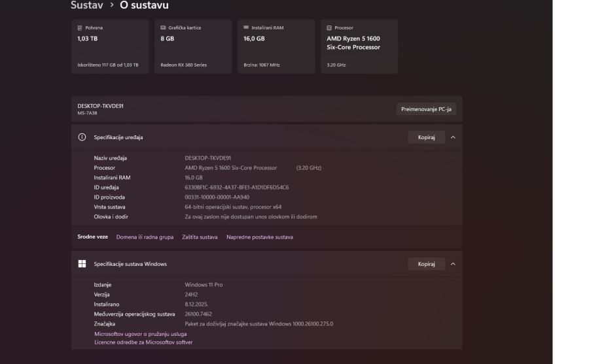
Task: Click the OS build value 26100.7462
Action: point(198,314)
